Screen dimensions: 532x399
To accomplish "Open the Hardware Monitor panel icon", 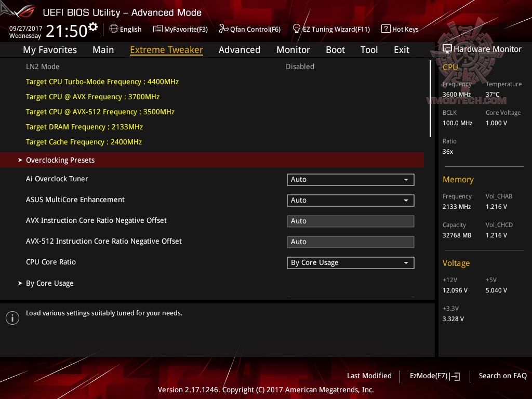I will coord(447,48).
